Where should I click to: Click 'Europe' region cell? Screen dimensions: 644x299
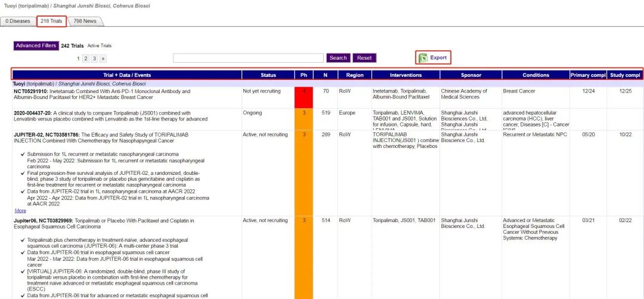click(x=347, y=113)
